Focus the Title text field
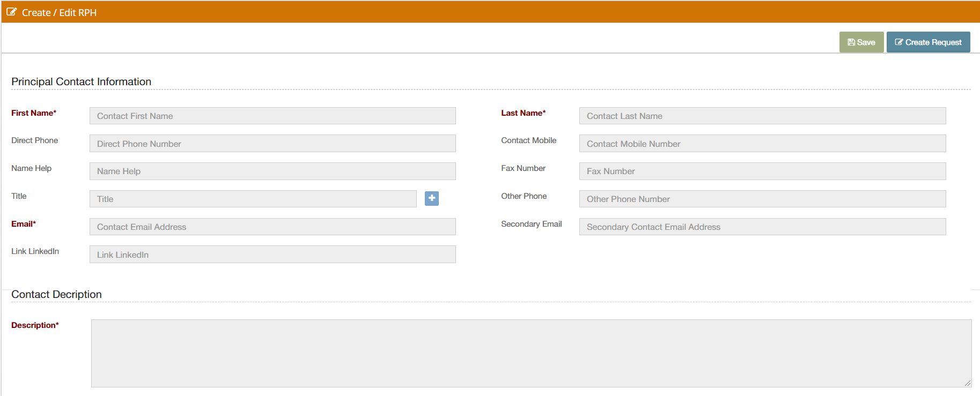Screen dimensions: 980x396 (253, 199)
